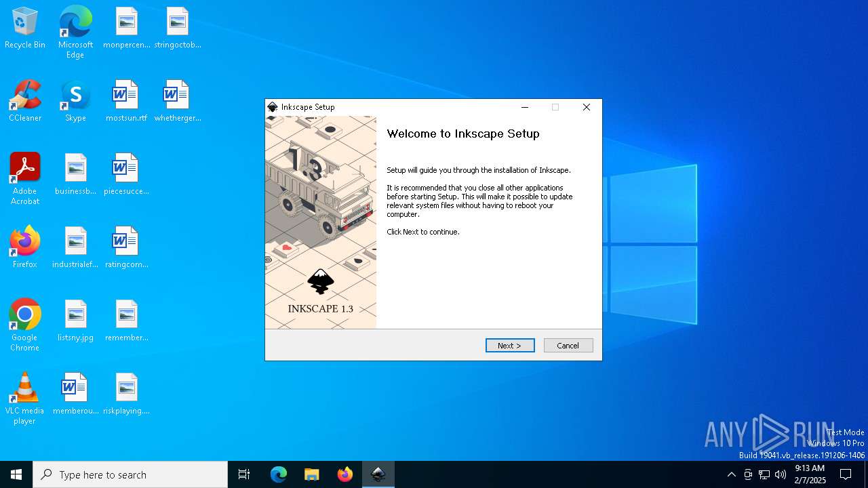Select the memberou document icon
868x488 pixels.
[75, 394]
